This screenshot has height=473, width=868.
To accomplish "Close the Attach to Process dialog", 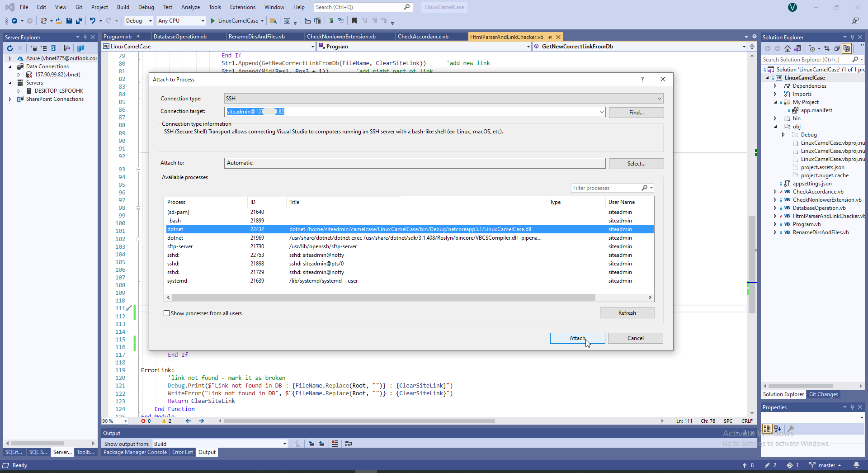I will (662, 79).
